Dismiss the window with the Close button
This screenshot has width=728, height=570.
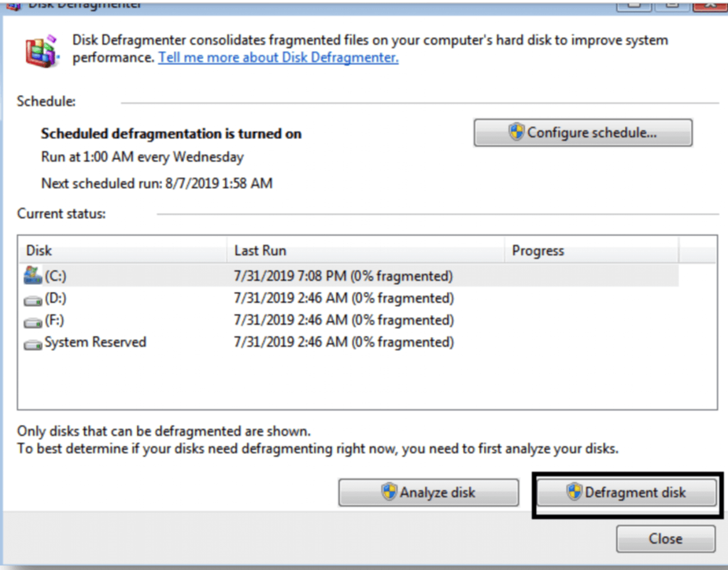click(x=665, y=538)
